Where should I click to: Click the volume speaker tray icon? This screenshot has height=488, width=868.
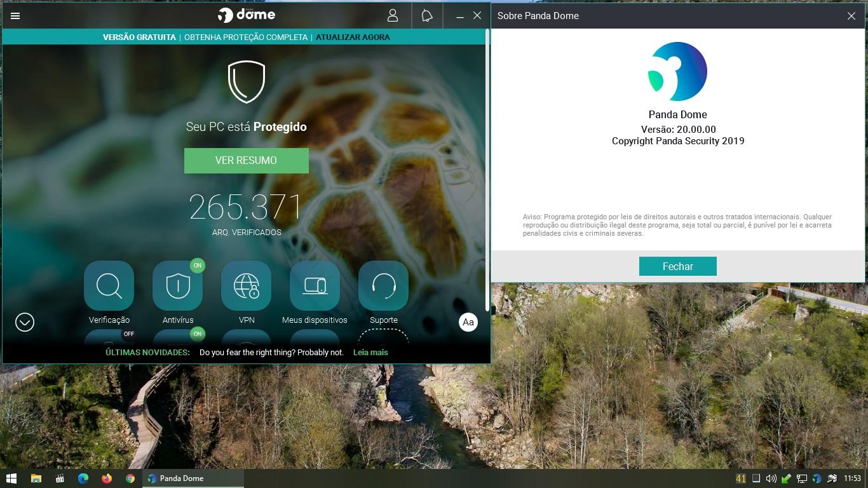click(x=771, y=478)
